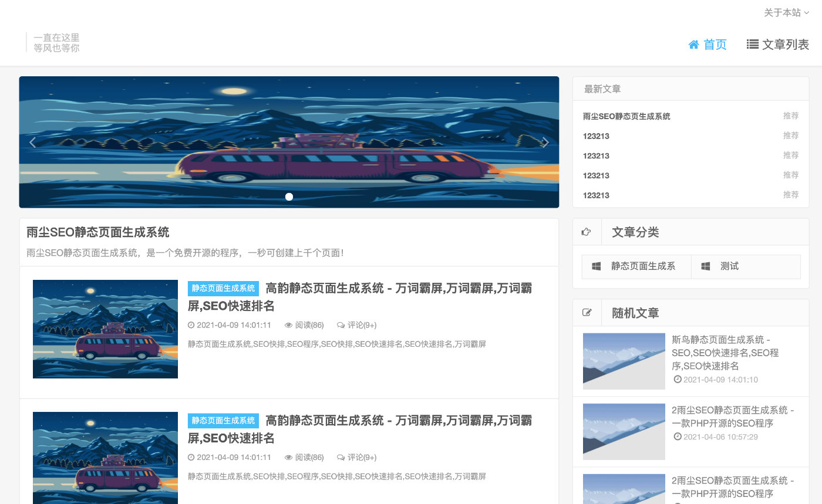Show previous carousel slide arrow
This screenshot has width=822, height=504.
click(33, 142)
